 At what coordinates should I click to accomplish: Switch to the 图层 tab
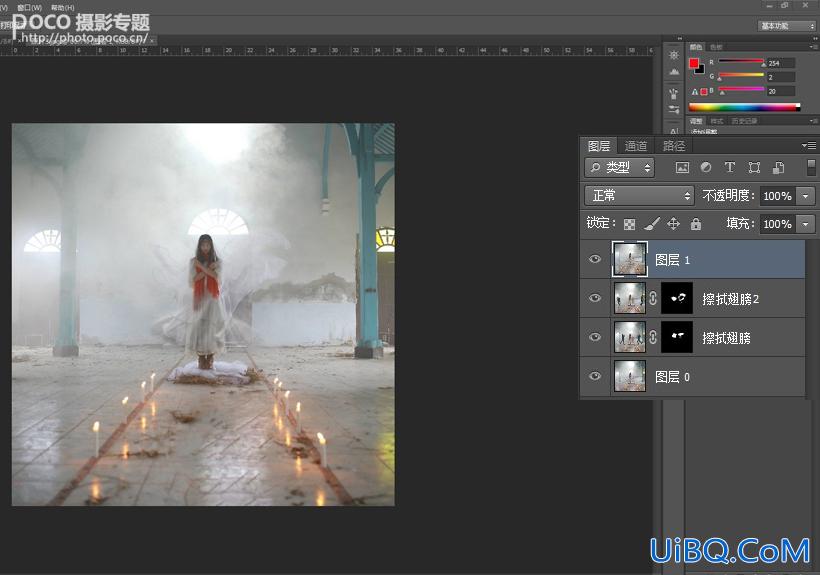pyautogui.click(x=599, y=146)
